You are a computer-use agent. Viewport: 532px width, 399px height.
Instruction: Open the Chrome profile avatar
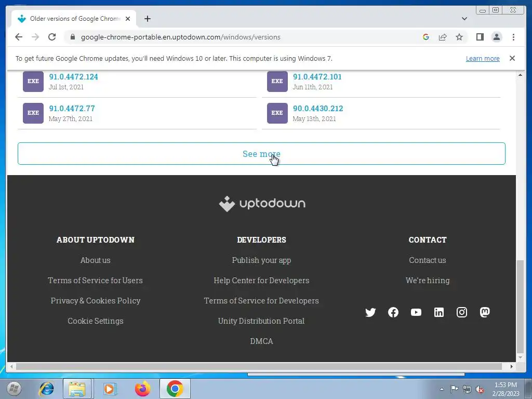496,37
